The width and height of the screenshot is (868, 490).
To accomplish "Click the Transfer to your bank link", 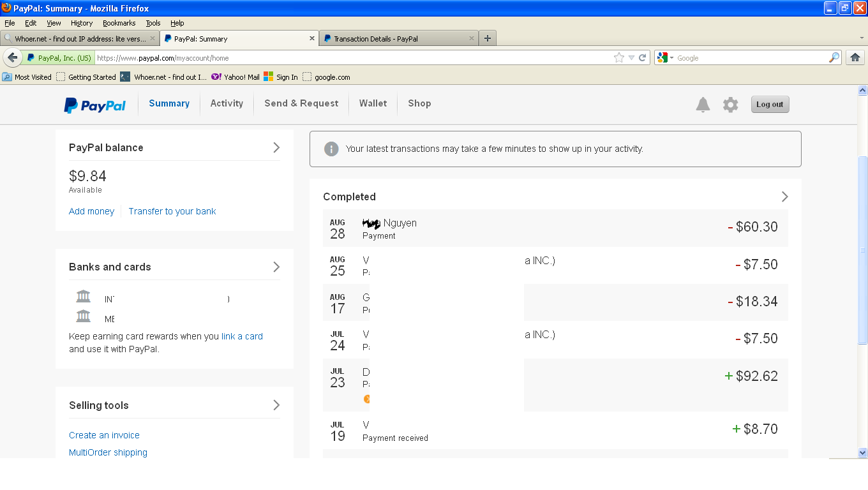I will [x=172, y=211].
